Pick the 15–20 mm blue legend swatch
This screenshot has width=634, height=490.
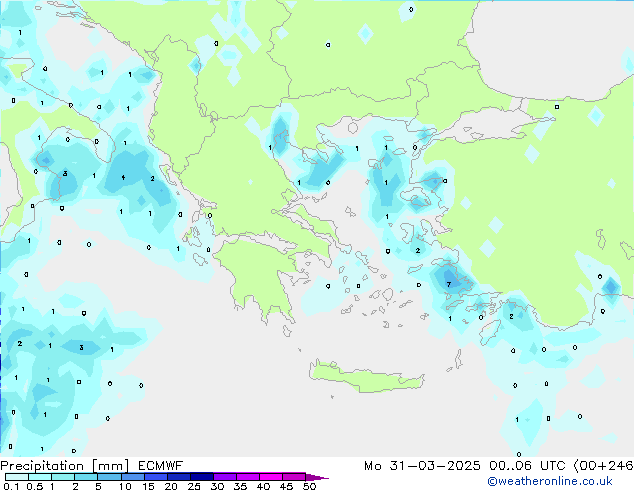click(x=156, y=477)
